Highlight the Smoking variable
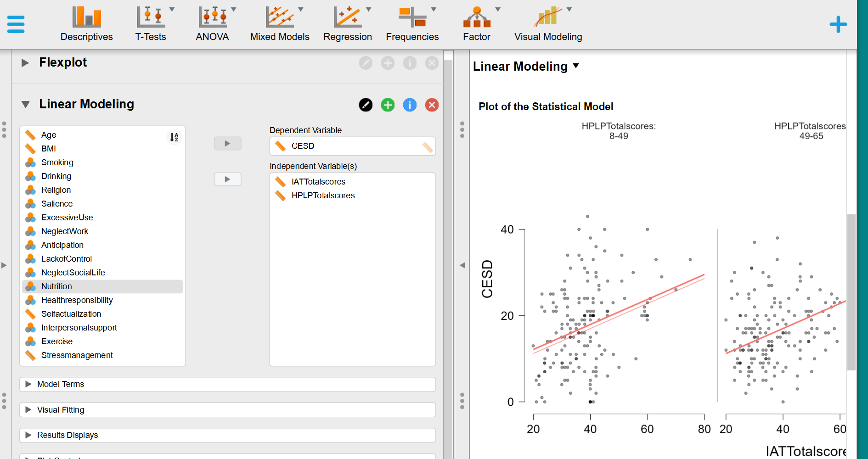The image size is (868, 459). tap(57, 162)
